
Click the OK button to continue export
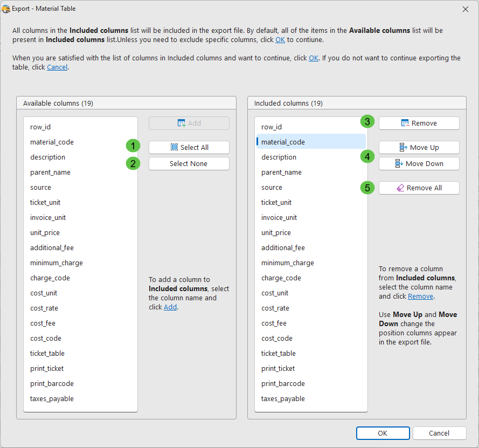[x=382, y=433]
